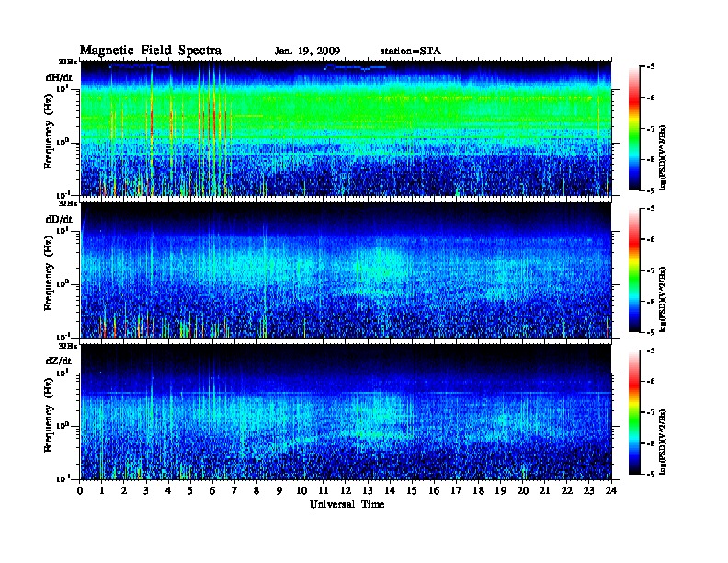Click the "18" hour tick label on the time axis
Screen dimensions: 728x563
tap(478, 491)
